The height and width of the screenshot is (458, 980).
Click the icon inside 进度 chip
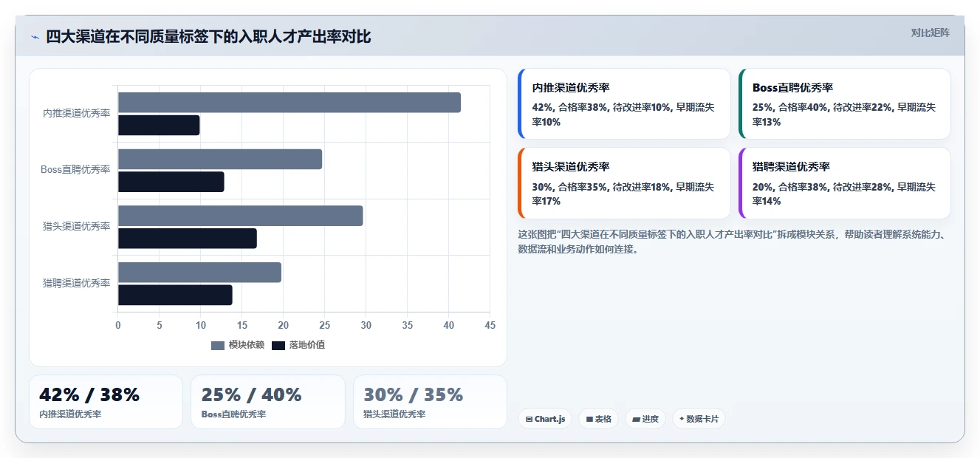click(636, 419)
